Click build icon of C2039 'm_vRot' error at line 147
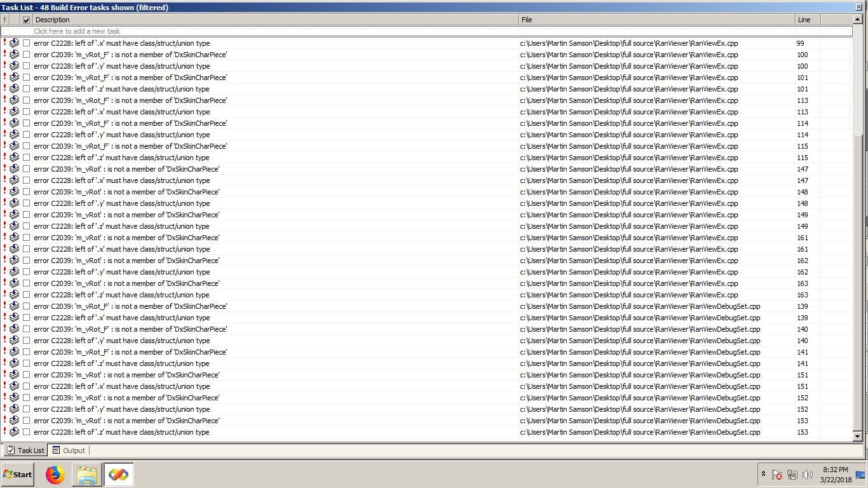 click(14, 169)
